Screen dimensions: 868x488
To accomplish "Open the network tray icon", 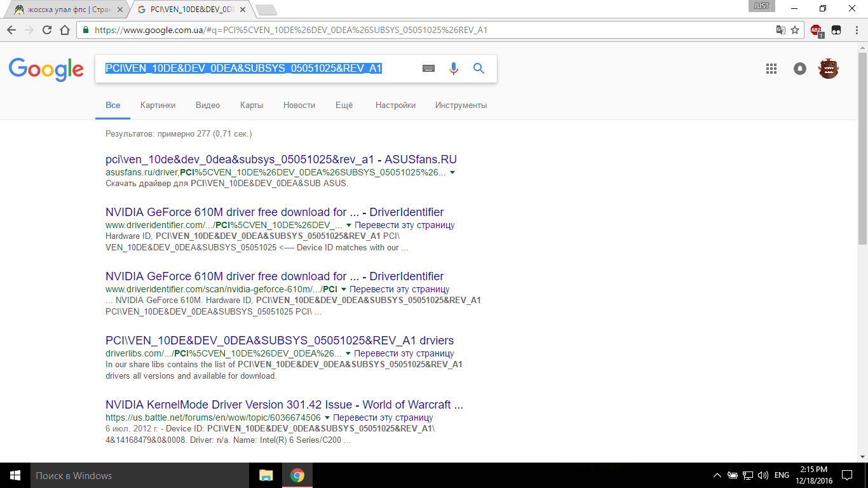I will [748, 475].
